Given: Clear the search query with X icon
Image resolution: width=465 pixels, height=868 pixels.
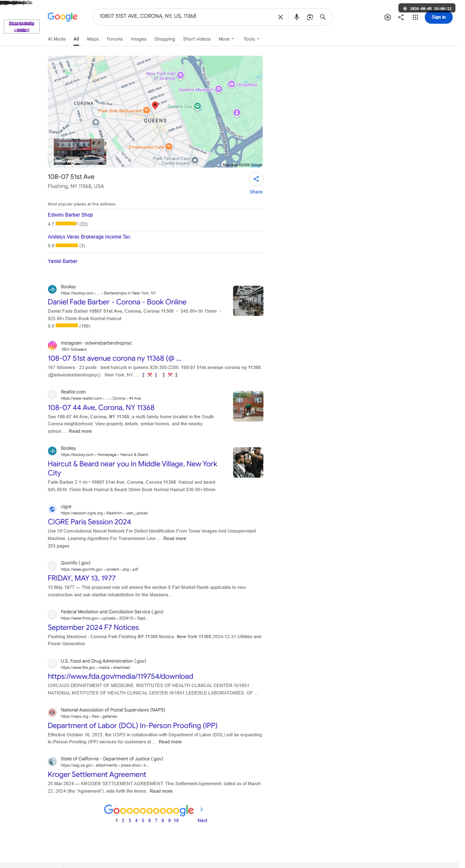Looking at the screenshot, I should click(280, 17).
